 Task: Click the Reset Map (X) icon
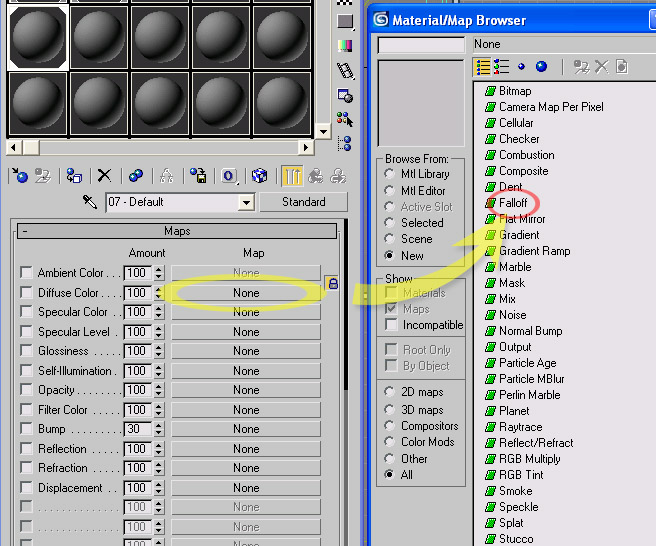104,176
